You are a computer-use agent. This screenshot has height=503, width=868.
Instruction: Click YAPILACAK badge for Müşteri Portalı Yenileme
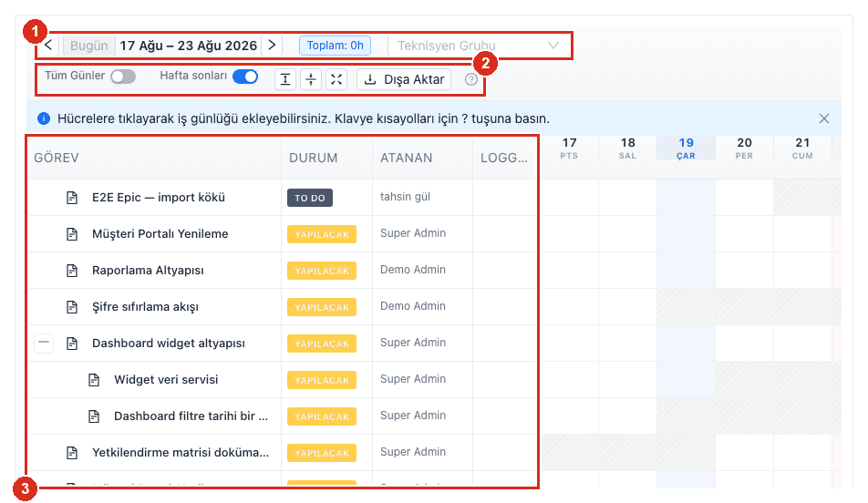322,234
